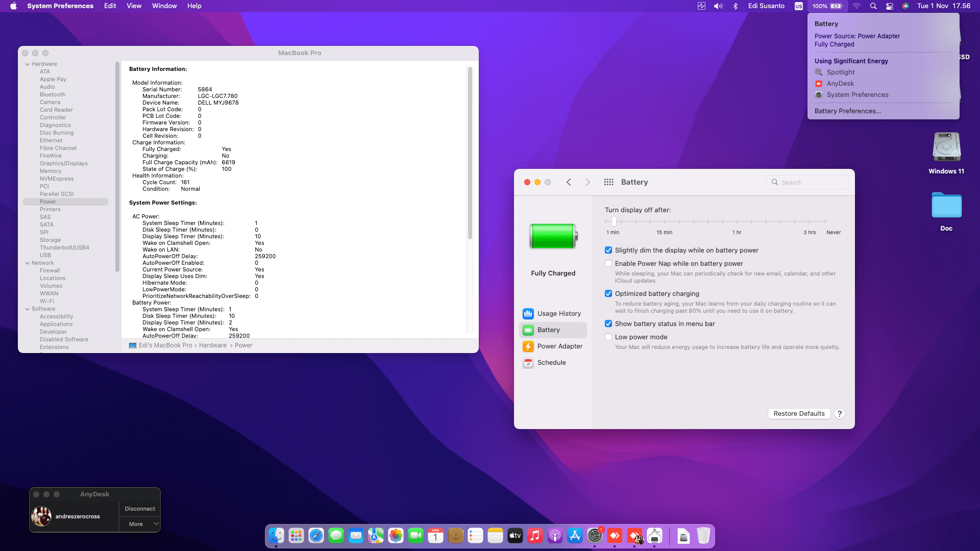Uncheck Slightly dim the display checkbox
The width and height of the screenshot is (980, 551).
coord(608,251)
